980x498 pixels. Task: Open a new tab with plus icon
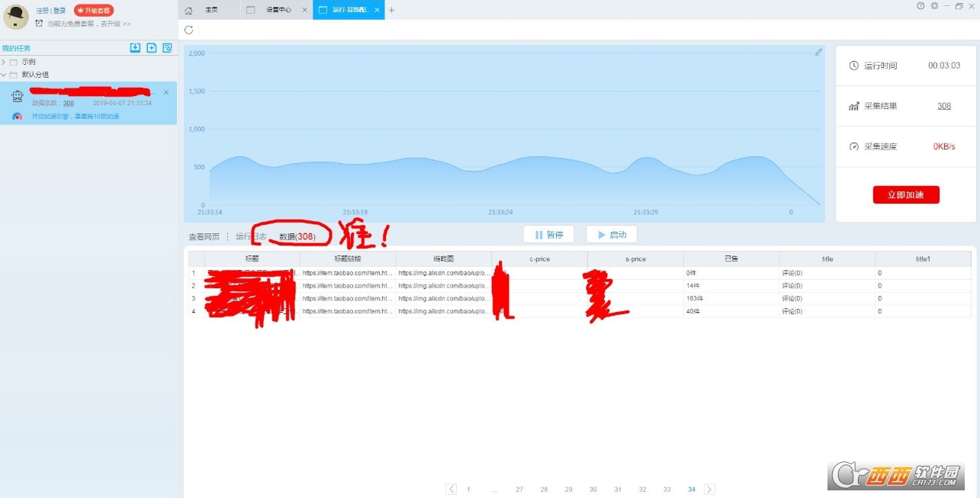(391, 10)
